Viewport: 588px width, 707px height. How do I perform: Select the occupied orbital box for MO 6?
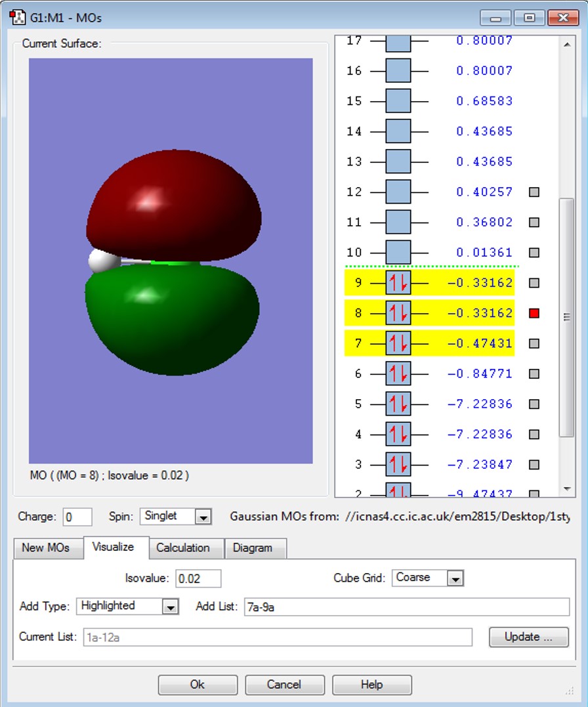click(398, 374)
